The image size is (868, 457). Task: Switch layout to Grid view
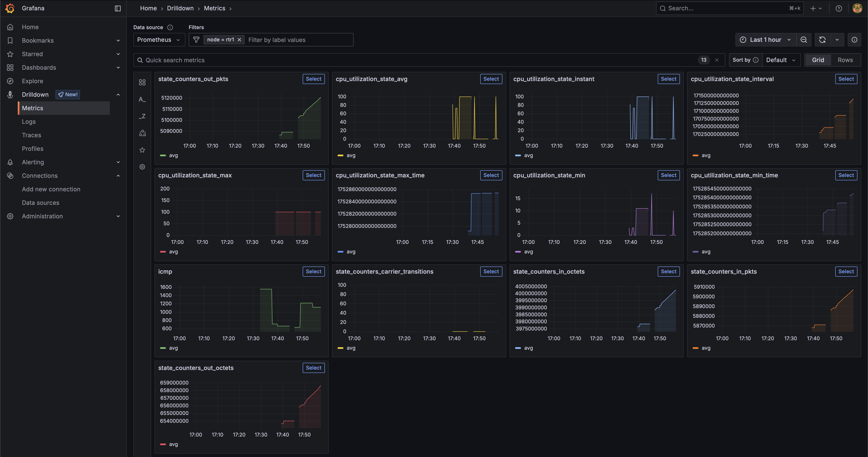pyautogui.click(x=818, y=60)
